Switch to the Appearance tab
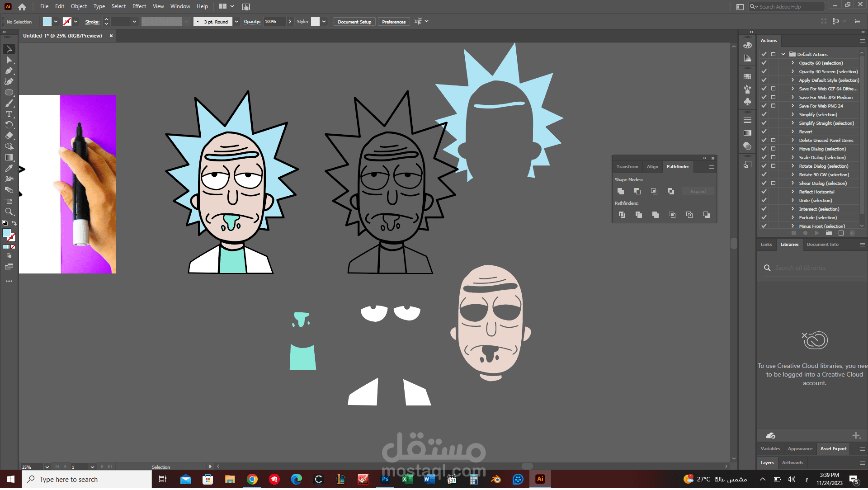868x490 pixels. point(800,449)
